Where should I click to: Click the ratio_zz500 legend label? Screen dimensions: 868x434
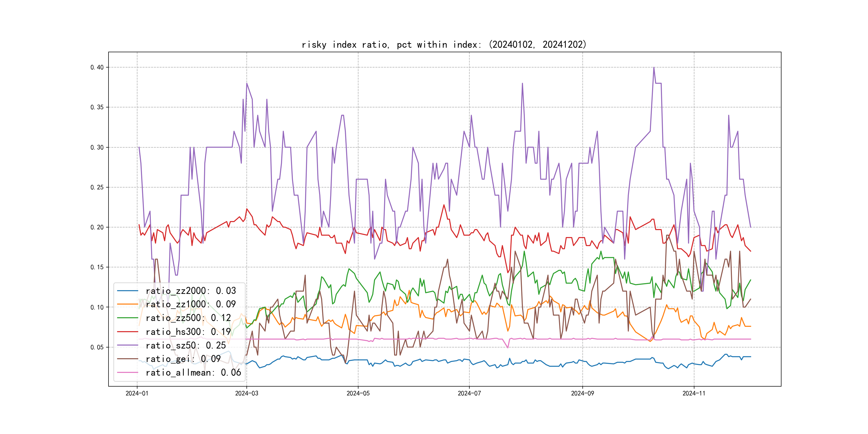click(188, 318)
